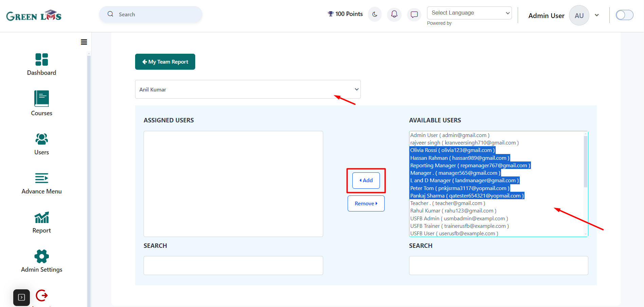Image resolution: width=644 pixels, height=307 pixels.
Task: Select Rahul Kumar entry
Action: coord(453,211)
